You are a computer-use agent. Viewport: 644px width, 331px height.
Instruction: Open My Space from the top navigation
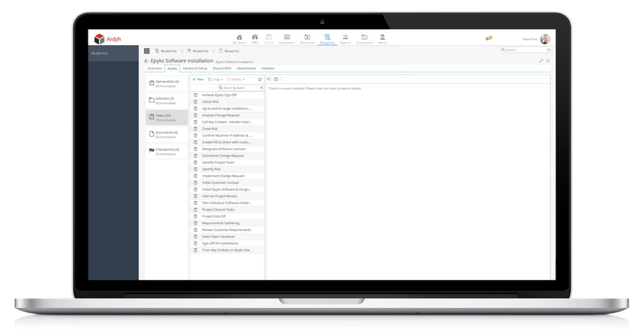(239, 39)
